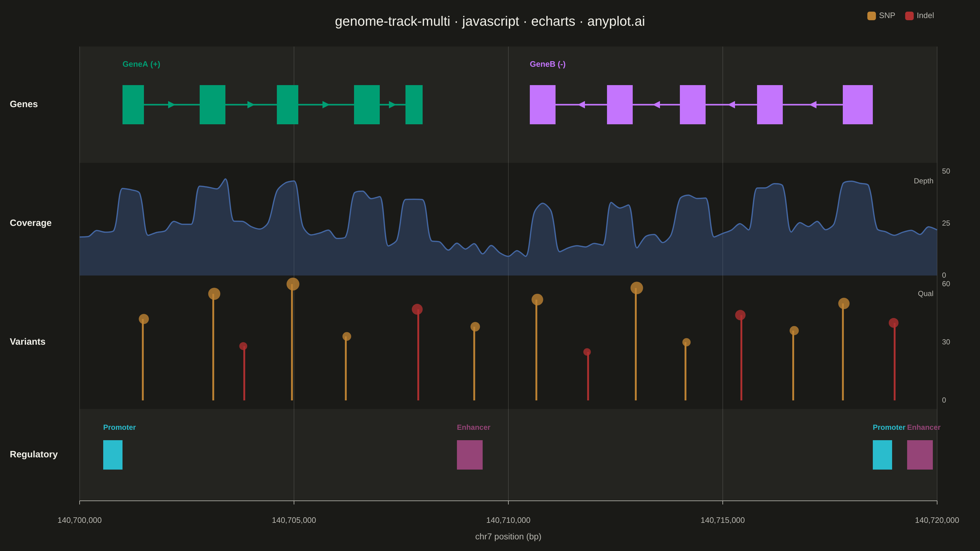The width and height of the screenshot is (980, 551).
Task: Click the rightmost GeneB exon box
Action: pos(858,105)
